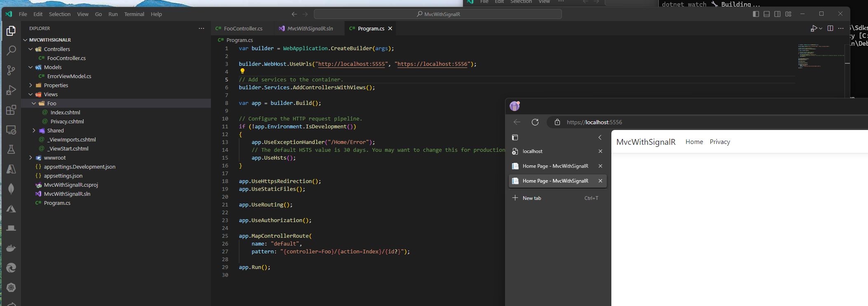868x306 pixels.
Task: Click the browser refresh button
Action: point(535,122)
